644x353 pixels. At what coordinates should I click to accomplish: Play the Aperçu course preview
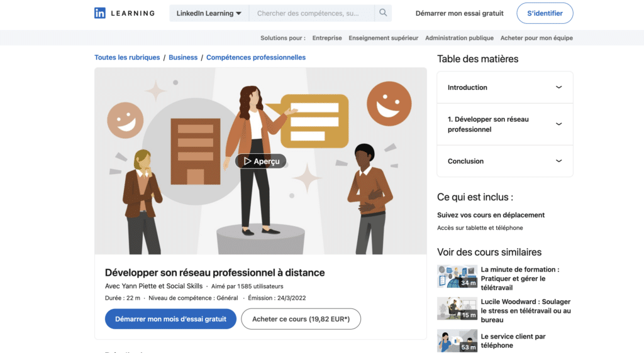pyautogui.click(x=261, y=161)
